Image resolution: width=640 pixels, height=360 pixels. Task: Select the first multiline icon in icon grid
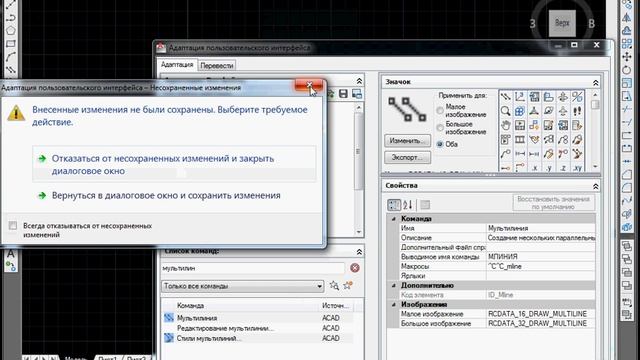click(505, 97)
